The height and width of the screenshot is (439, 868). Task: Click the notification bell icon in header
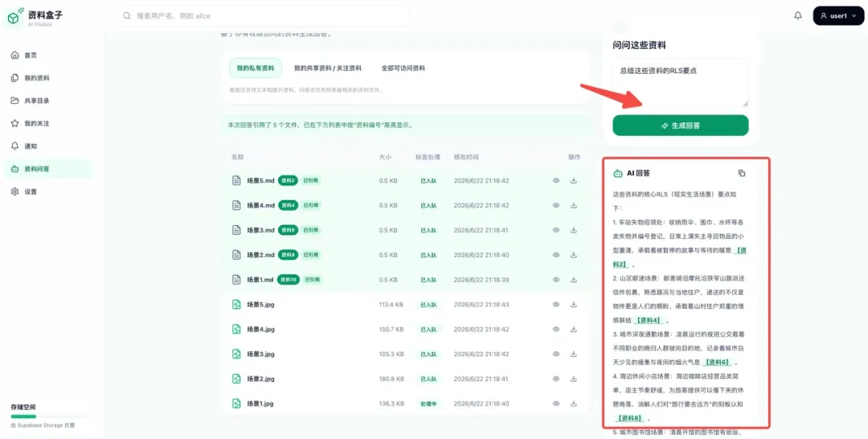(798, 16)
